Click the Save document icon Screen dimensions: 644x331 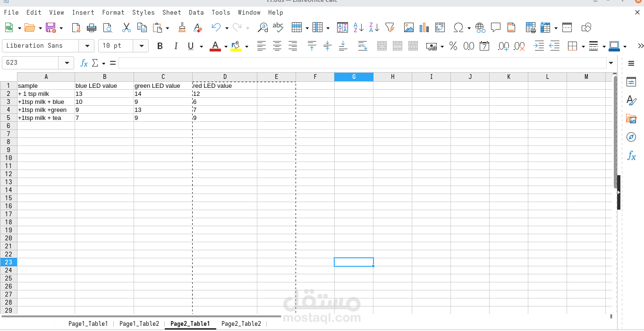coord(51,28)
